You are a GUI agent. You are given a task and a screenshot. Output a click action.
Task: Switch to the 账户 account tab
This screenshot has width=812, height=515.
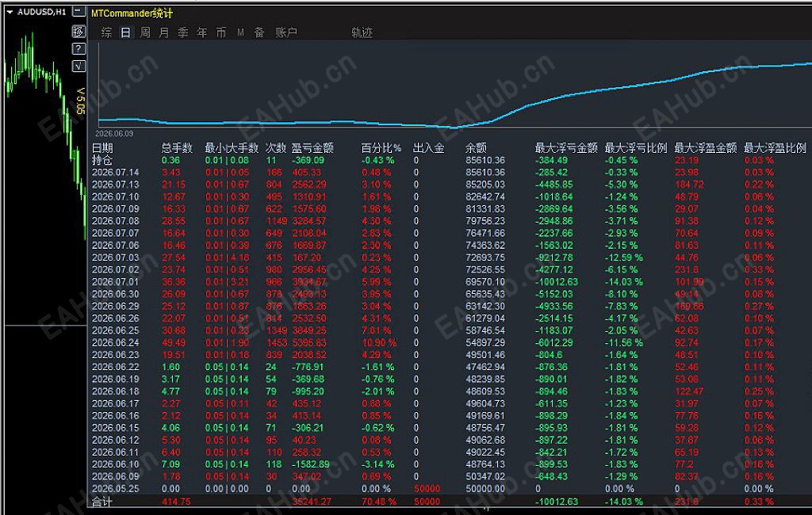click(286, 32)
